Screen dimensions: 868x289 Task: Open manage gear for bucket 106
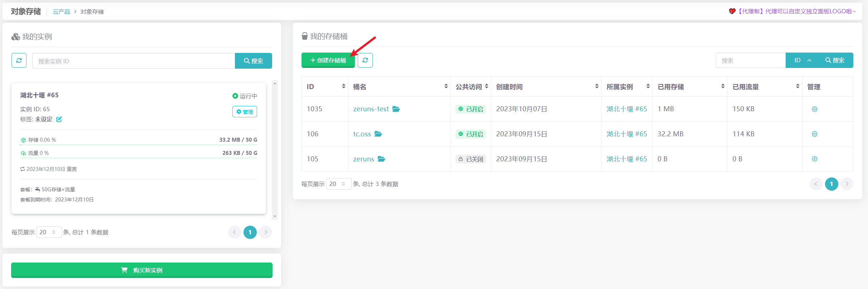(x=815, y=134)
